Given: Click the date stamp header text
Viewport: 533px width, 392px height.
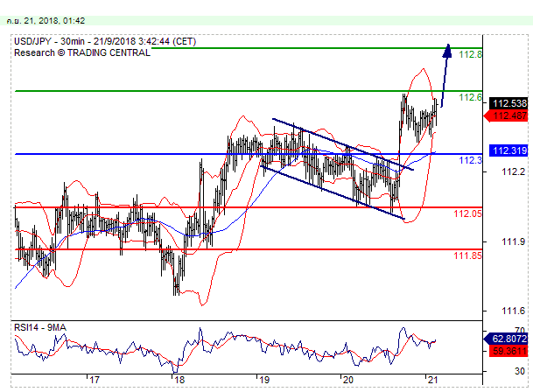Looking at the screenshot, I should [x=46, y=21].
